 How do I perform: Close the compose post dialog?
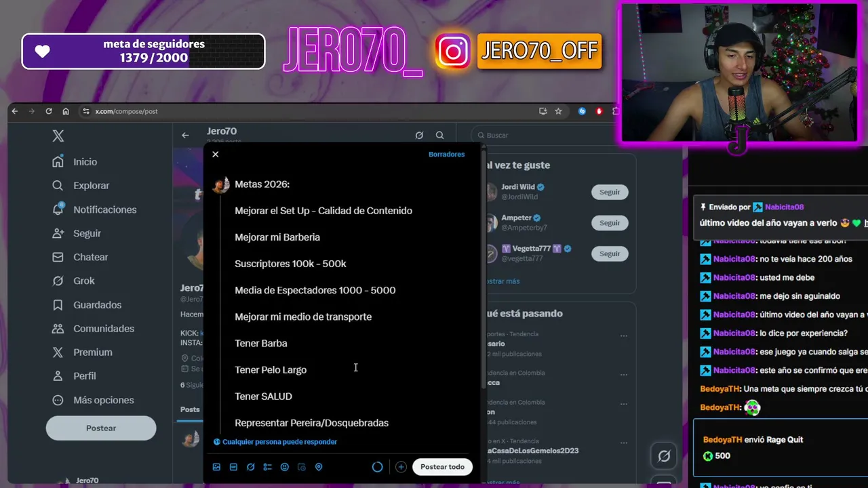[216, 155]
